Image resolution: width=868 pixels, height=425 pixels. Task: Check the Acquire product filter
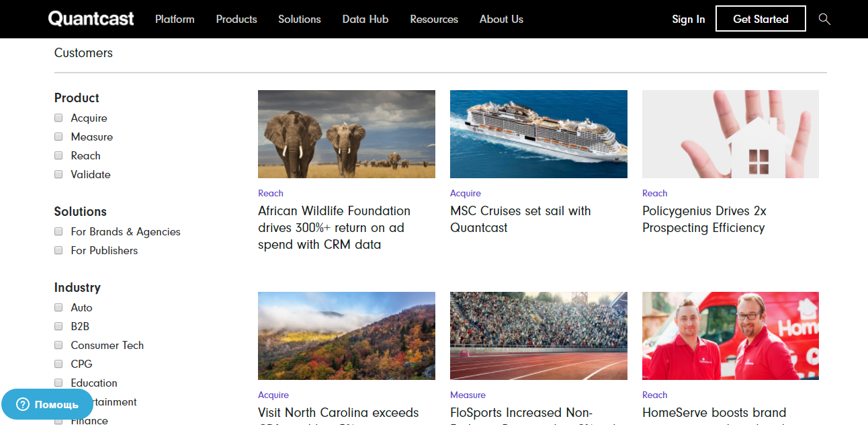(58, 118)
